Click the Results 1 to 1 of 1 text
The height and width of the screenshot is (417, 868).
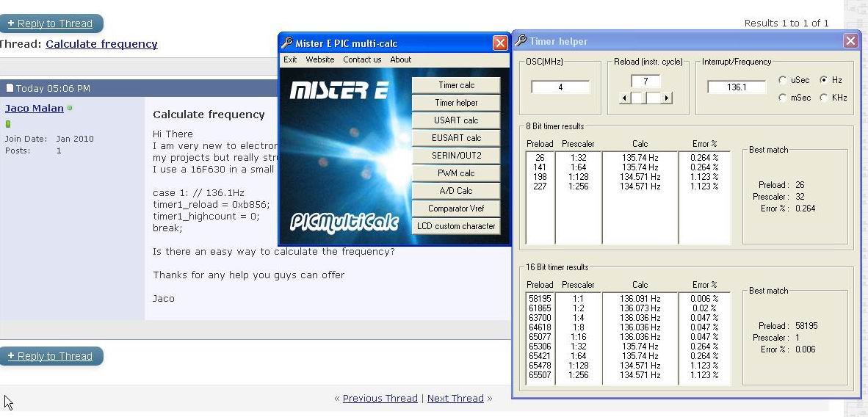[x=786, y=23]
